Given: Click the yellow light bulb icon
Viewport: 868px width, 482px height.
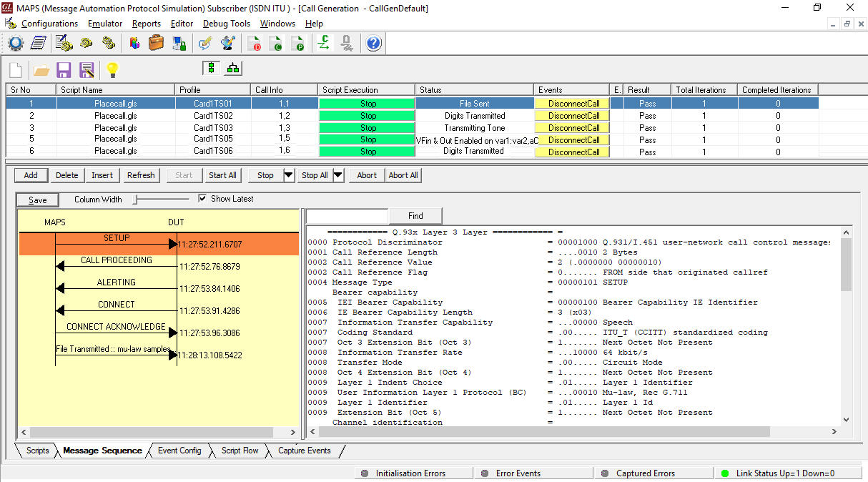Looking at the screenshot, I should pos(112,70).
